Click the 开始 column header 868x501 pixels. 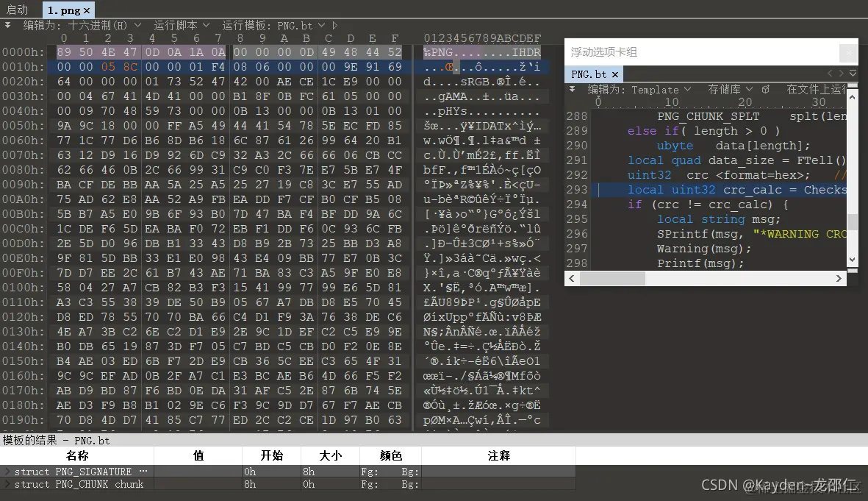[x=272, y=455]
